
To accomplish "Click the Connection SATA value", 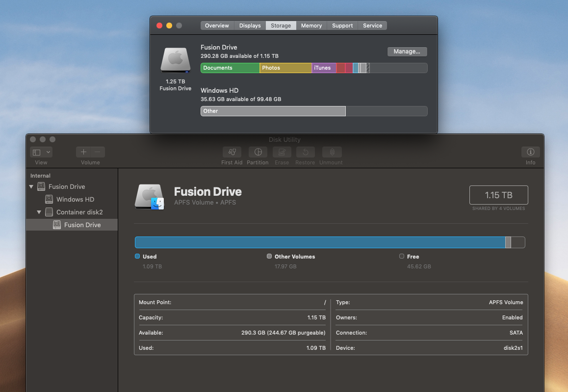I will click(516, 333).
